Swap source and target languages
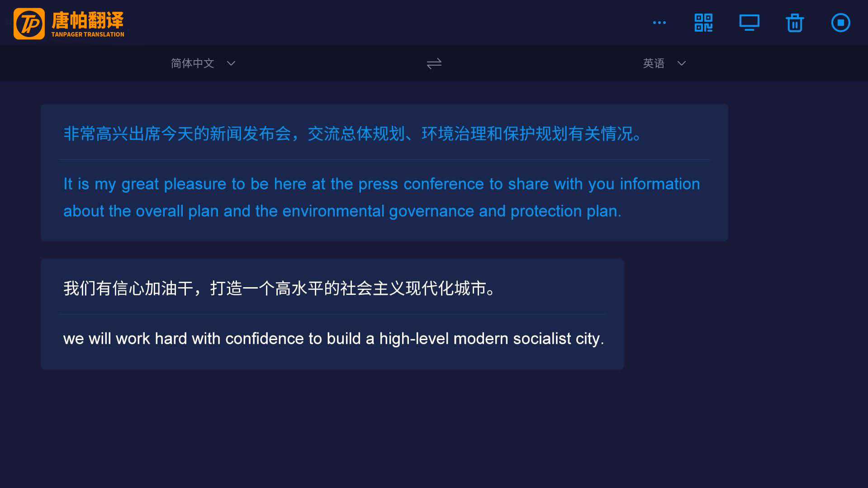The width and height of the screenshot is (868, 488). [x=434, y=64]
